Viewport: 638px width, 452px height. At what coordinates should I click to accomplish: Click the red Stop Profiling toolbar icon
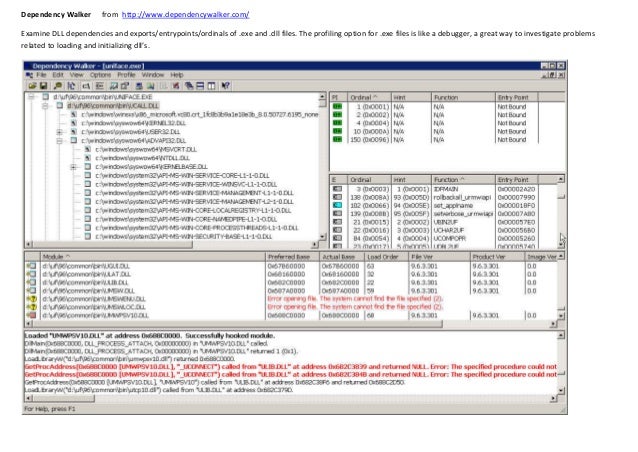coord(176,86)
